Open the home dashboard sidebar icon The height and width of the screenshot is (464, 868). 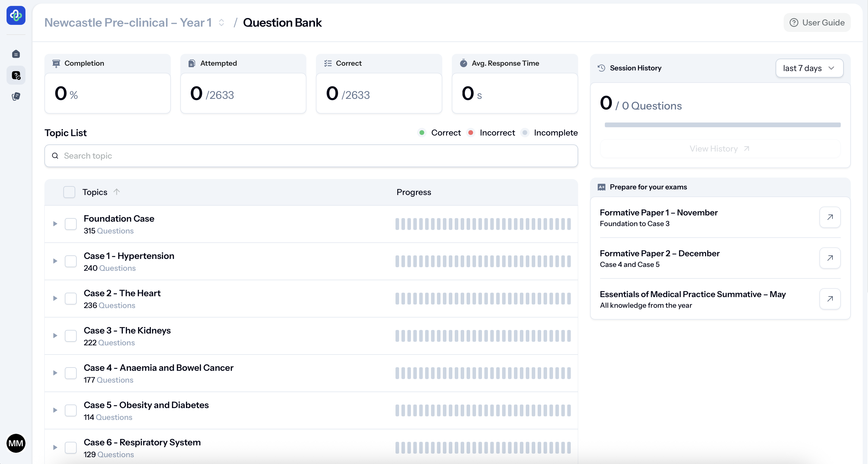(16, 54)
